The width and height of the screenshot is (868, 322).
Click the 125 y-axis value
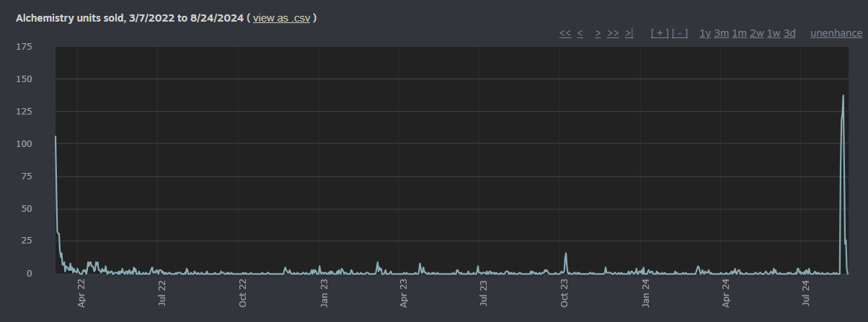coord(24,112)
